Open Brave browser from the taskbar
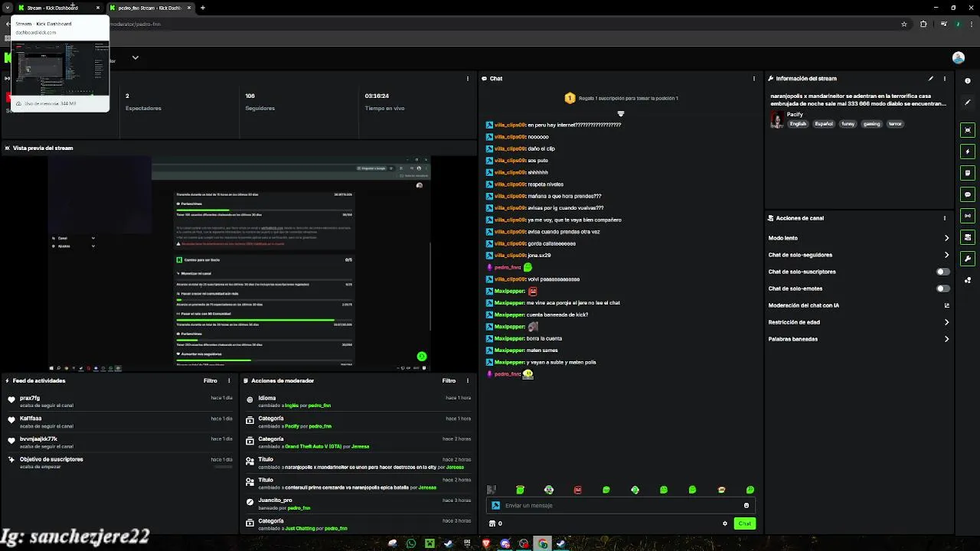980x551 pixels. point(486,543)
